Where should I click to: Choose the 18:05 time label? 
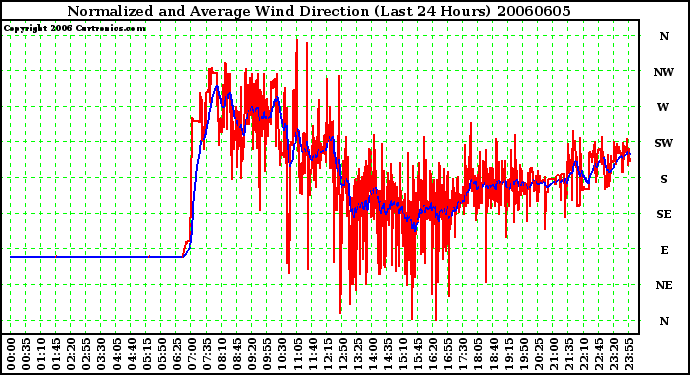[478, 354]
